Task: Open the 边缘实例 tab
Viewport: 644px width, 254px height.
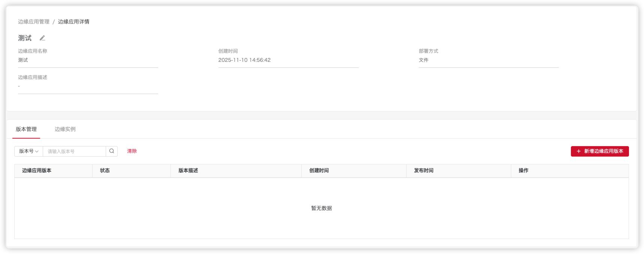Action: pos(65,129)
